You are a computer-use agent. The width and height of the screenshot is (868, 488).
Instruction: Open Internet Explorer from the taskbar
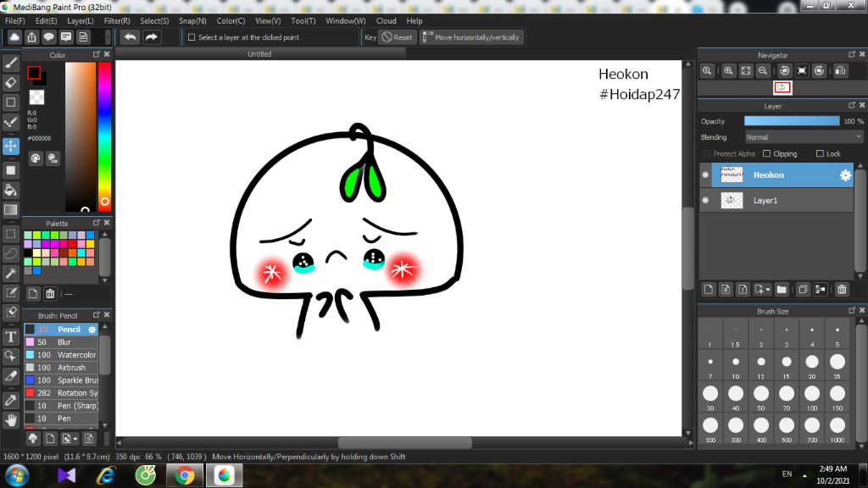(x=105, y=475)
